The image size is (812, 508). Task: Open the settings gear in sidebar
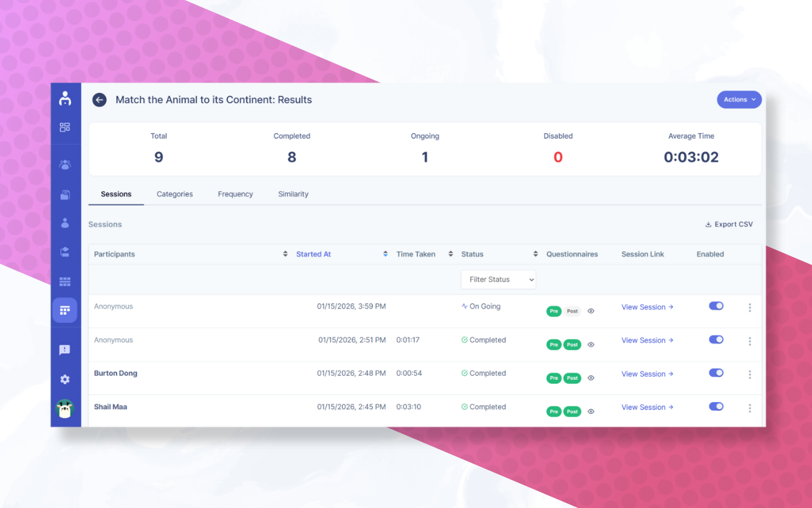pos(65,379)
